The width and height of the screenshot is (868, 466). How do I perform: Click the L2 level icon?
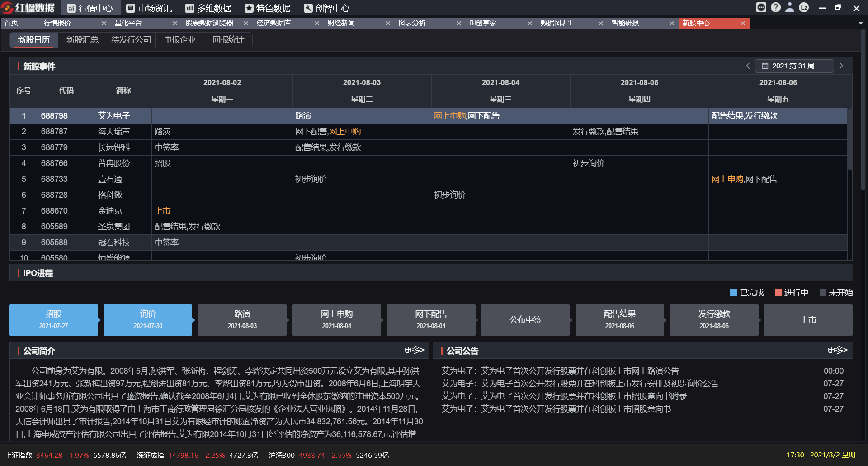804,7
